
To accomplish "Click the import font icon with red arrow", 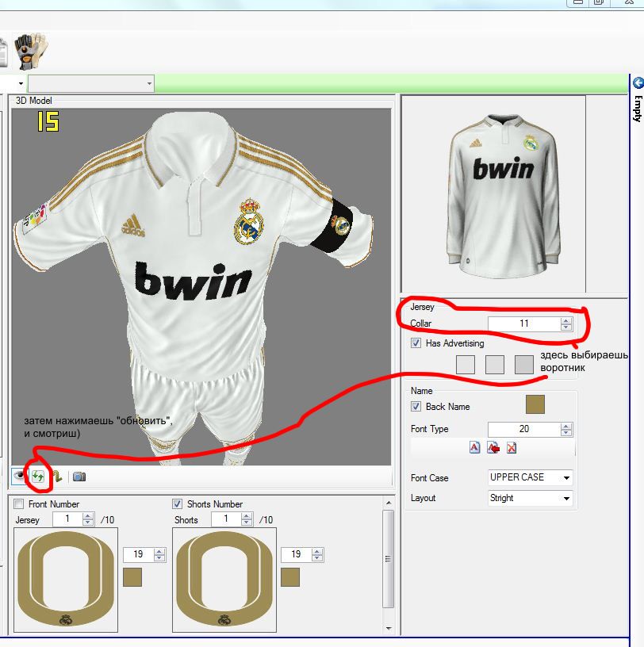I will [493, 447].
